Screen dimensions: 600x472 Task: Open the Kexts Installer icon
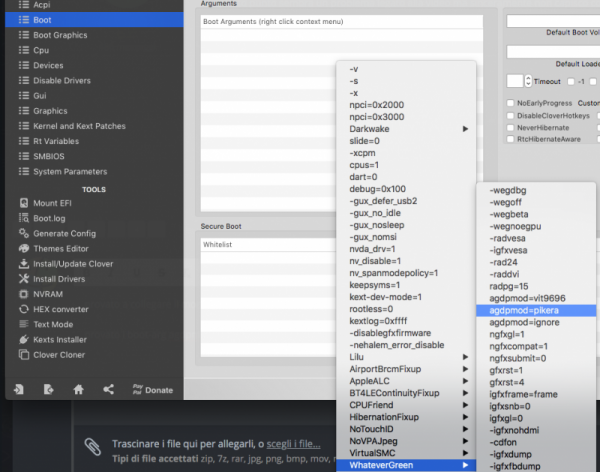tap(24, 339)
